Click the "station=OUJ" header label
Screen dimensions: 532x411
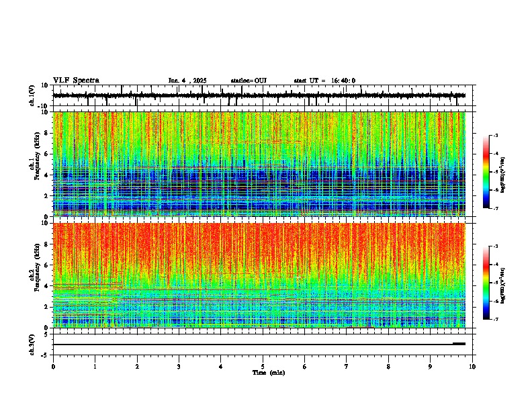point(249,81)
